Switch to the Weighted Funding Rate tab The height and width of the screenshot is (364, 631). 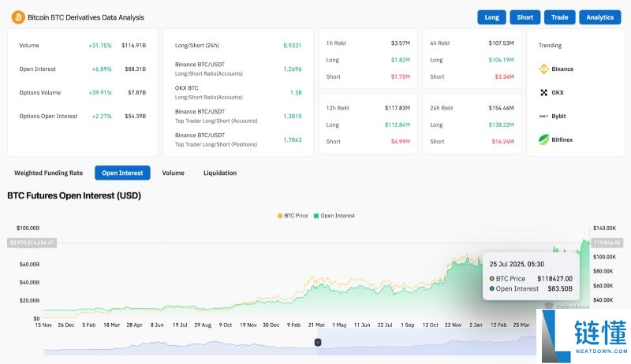click(49, 173)
